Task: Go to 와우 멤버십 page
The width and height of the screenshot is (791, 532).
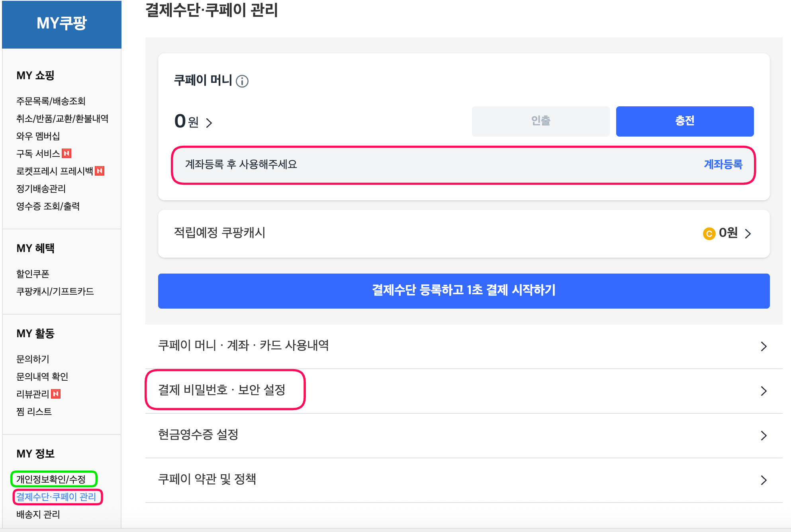Action: point(38,136)
